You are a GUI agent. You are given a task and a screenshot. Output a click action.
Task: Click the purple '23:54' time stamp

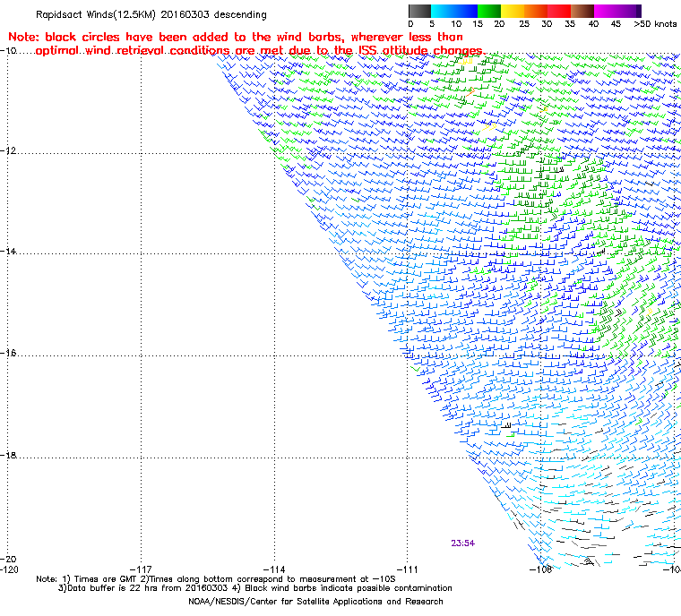463,543
